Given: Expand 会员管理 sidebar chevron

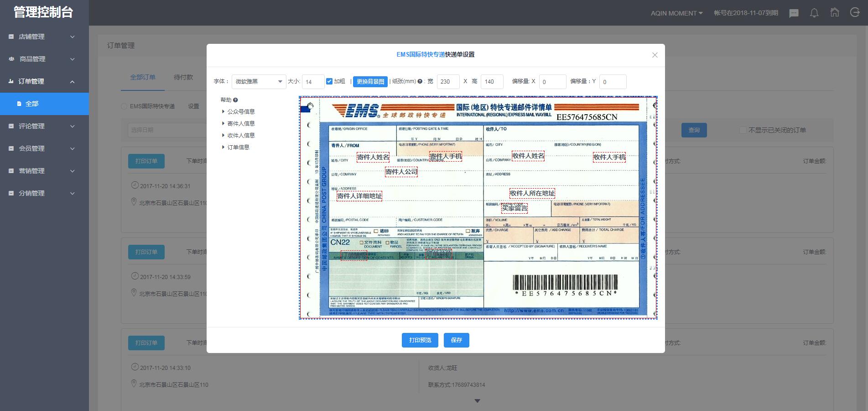Looking at the screenshot, I should tap(72, 148).
